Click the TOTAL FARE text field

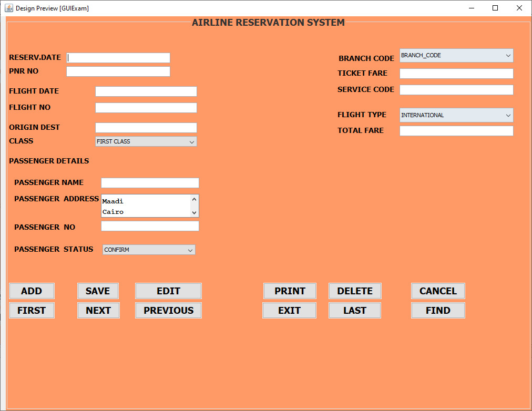pyautogui.click(x=456, y=131)
